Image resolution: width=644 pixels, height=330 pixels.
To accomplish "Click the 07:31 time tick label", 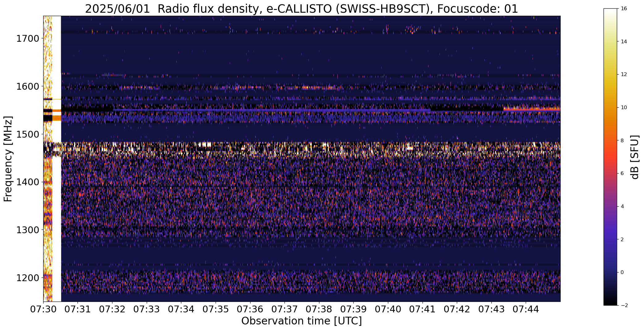I will 78,309.
